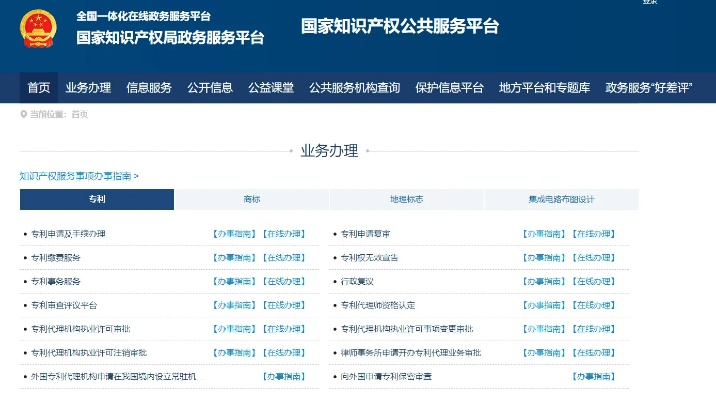The height and width of the screenshot is (400, 716).
Task: Switch to the 地理标志 tab
Action: [406, 199]
